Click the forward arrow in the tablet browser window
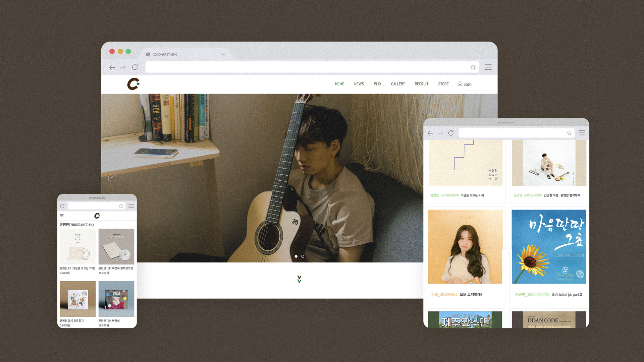644x362 pixels. pyautogui.click(x=440, y=133)
